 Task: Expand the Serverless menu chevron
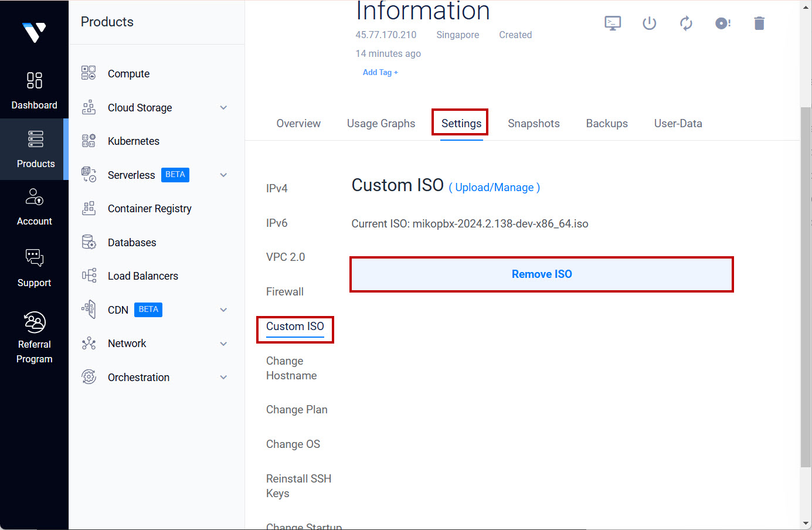pyautogui.click(x=223, y=175)
